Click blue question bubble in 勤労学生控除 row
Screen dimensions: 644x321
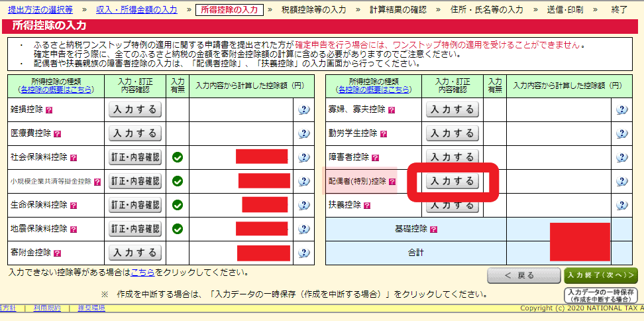(x=622, y=133)
